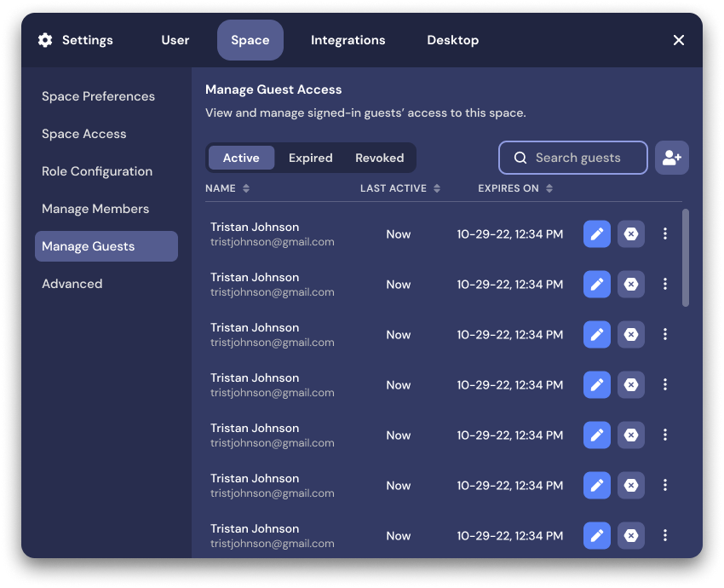This screenshot has height=588, width=724.
Task: Click the edit pencil icon in first guest row
Action: pyautogui.click(x=597, y=234)
